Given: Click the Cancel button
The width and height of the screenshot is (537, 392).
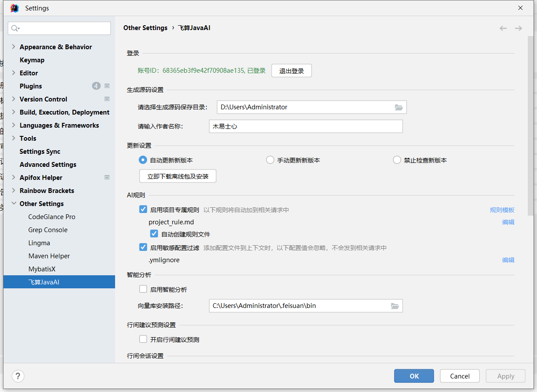Looking at the screenshot, I should pyautogui.click(x=460, y=376).
